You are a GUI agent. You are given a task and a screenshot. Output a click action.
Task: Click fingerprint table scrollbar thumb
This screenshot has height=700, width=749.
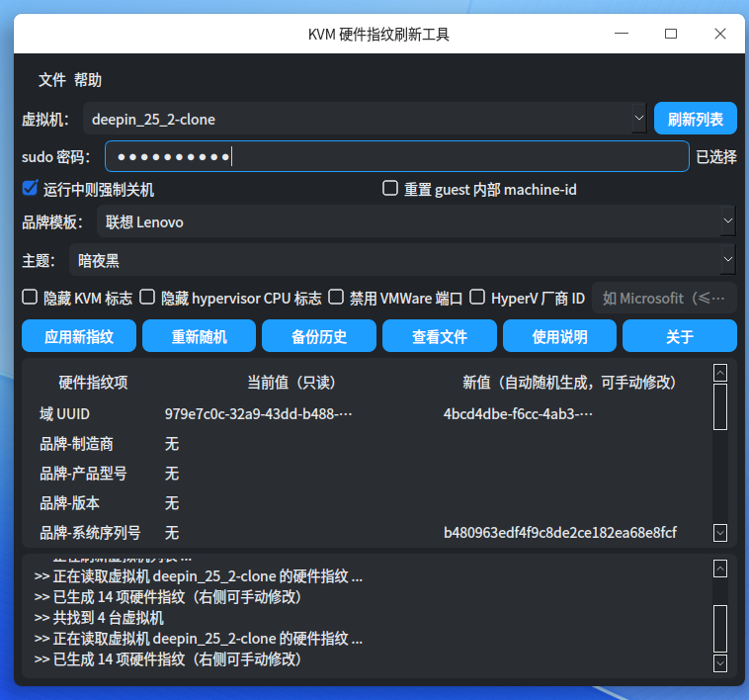[720, 406]
